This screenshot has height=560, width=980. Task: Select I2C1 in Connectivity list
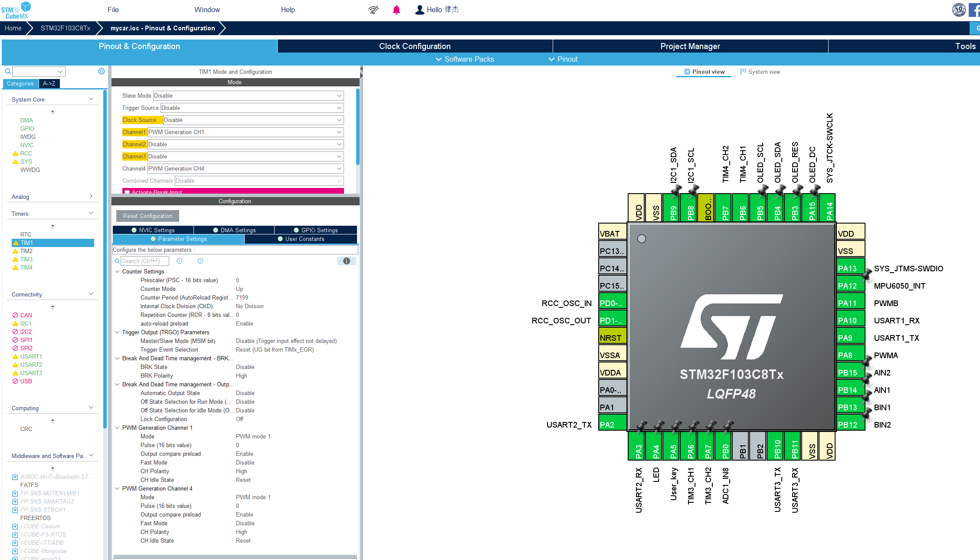(26, 323)
